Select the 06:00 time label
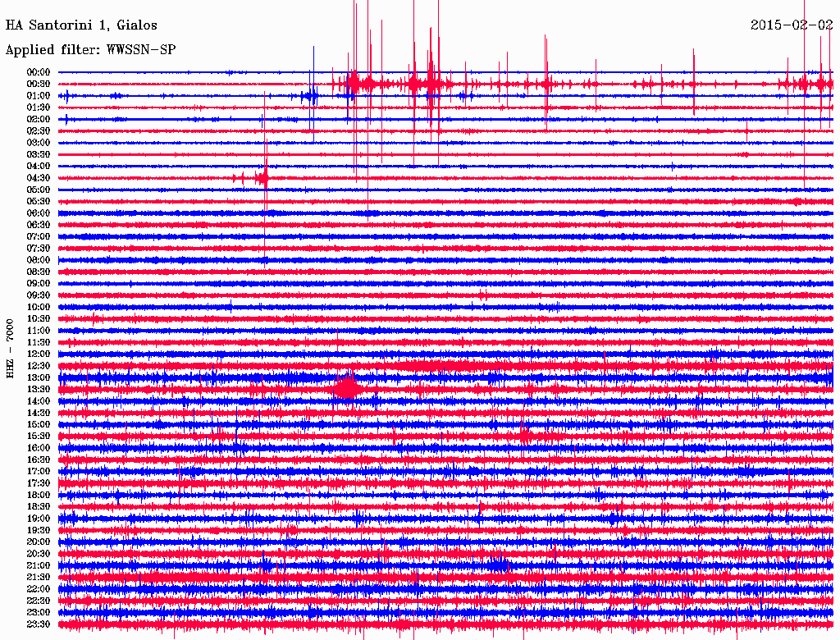 click(x=39, y=213)
